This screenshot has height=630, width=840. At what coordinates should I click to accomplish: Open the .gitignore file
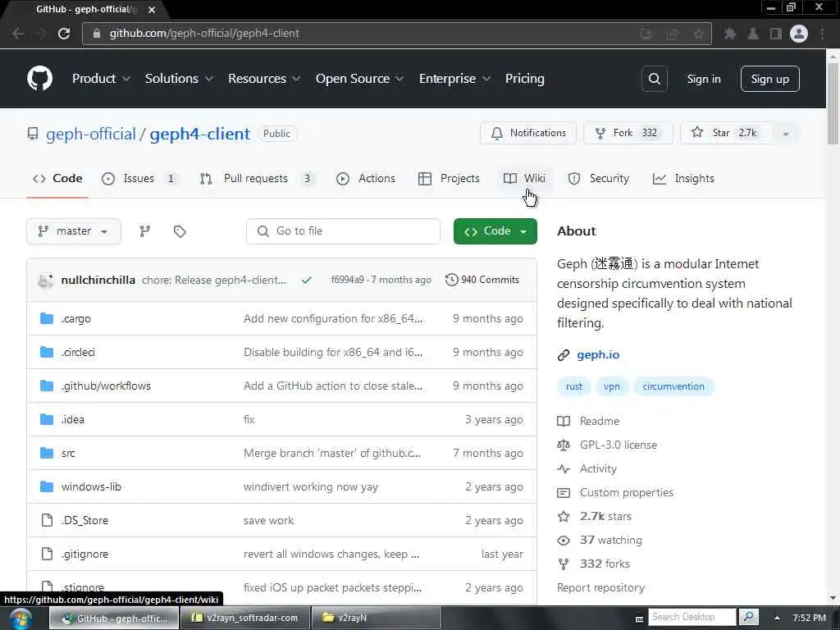[84, 554]
